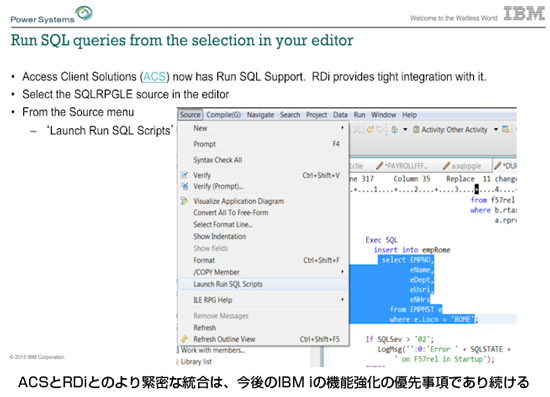Open the dropdown arrow beside the home icon

click(405, 129)
